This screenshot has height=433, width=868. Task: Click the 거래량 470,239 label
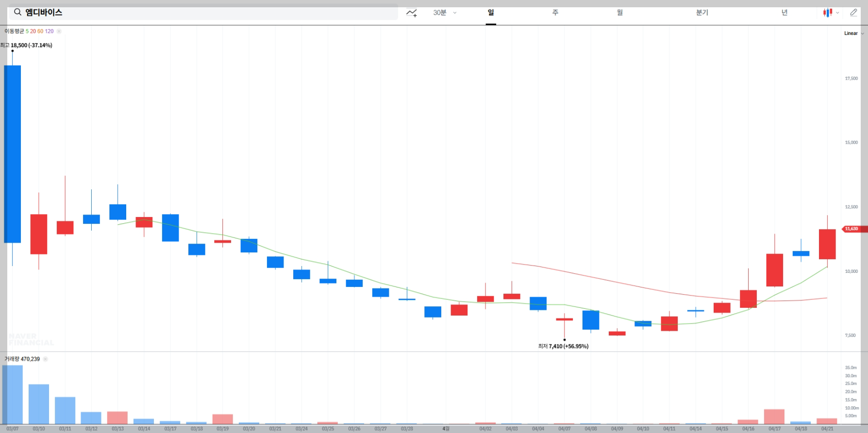point(22,359)
